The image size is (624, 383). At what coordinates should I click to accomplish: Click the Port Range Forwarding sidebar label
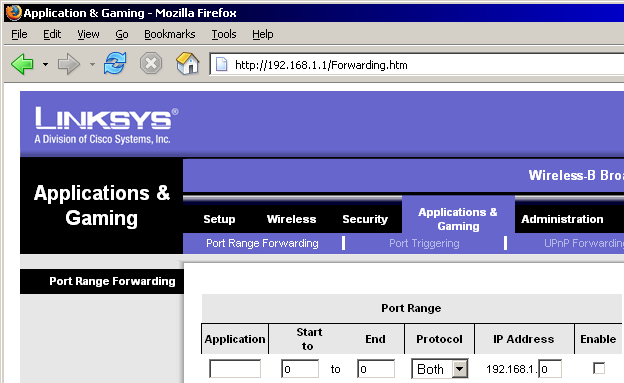[112, 281]
